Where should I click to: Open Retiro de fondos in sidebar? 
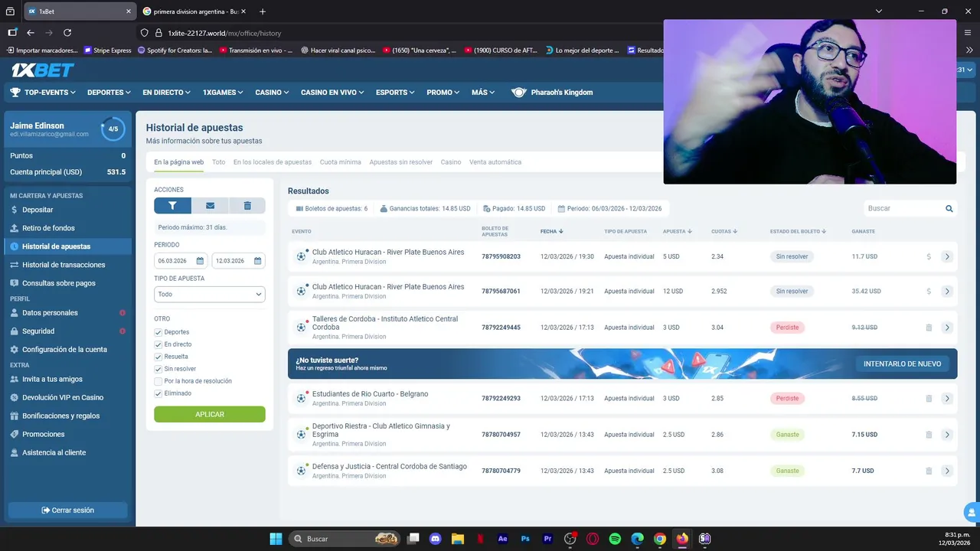[x=48, y=228]
